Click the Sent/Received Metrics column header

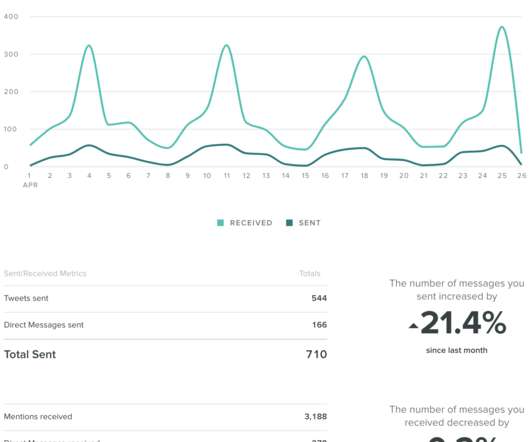tap(45, 273)
